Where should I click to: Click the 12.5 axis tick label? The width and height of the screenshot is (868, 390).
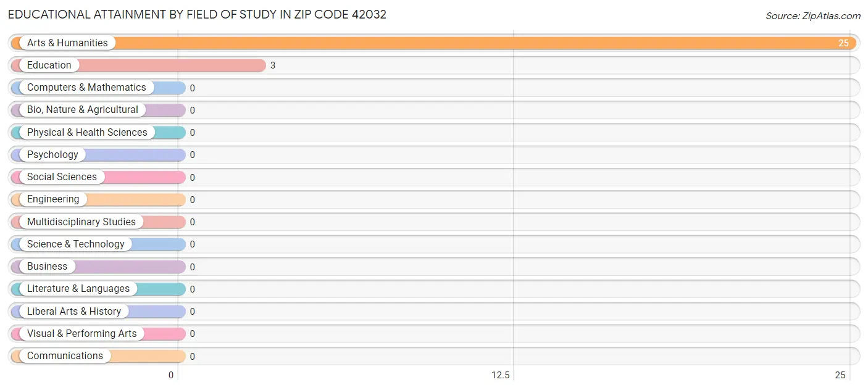coord(501,375)
